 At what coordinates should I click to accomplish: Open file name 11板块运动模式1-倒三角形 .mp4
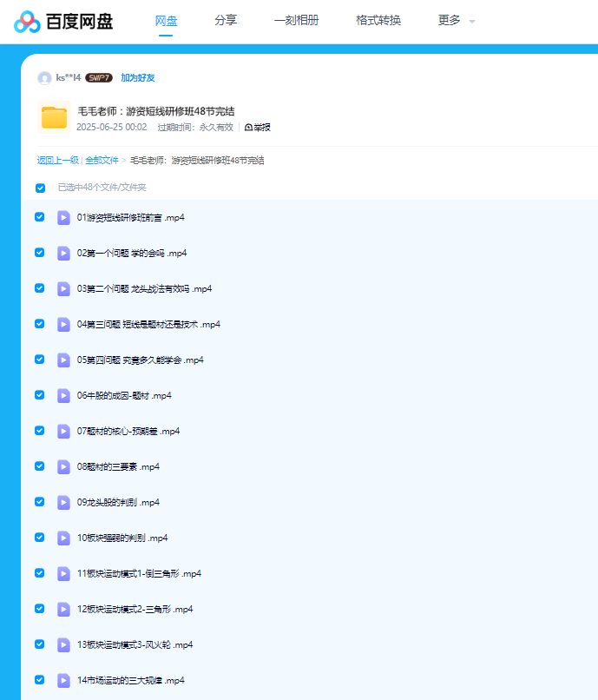click(139, 574)
